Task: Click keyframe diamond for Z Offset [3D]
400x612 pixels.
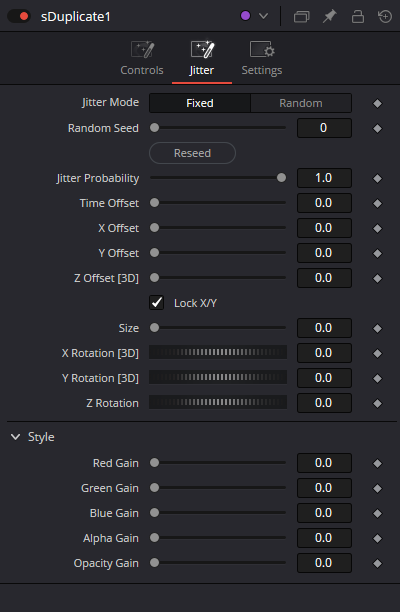Action: pos(377,278)
